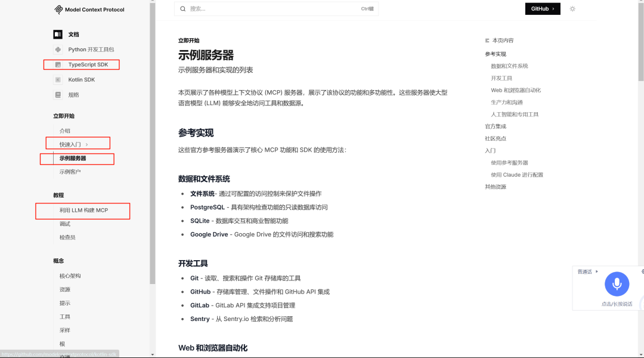Viewport: 644px width, 358px height.
Task: Jump to 开发工具 in contents
Action: click(x=501, y=78)
